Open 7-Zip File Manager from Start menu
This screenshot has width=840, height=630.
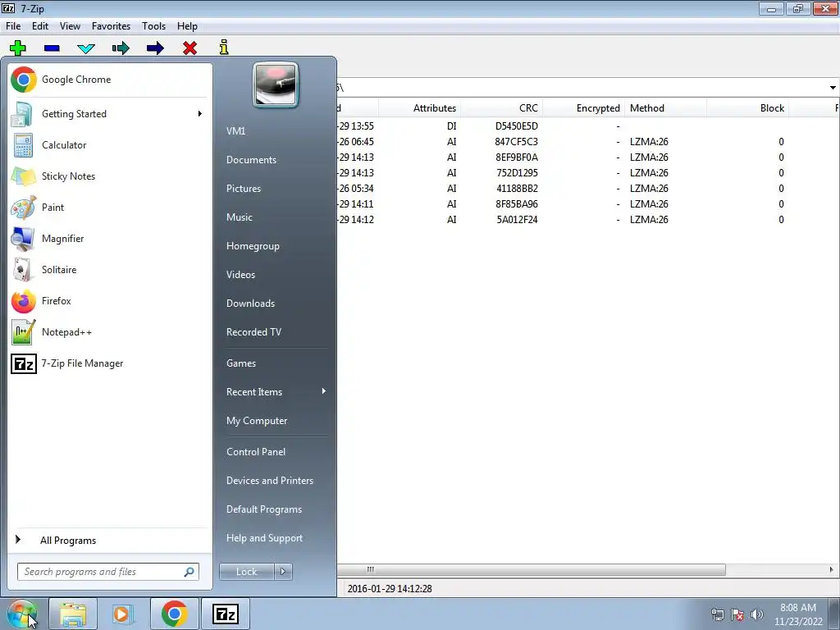coord(109,363)
